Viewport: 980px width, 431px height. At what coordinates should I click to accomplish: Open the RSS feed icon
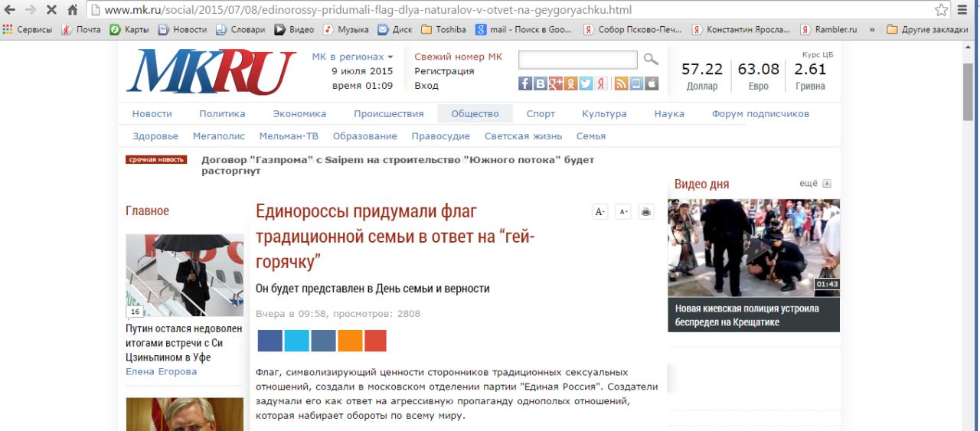point(621,83)
